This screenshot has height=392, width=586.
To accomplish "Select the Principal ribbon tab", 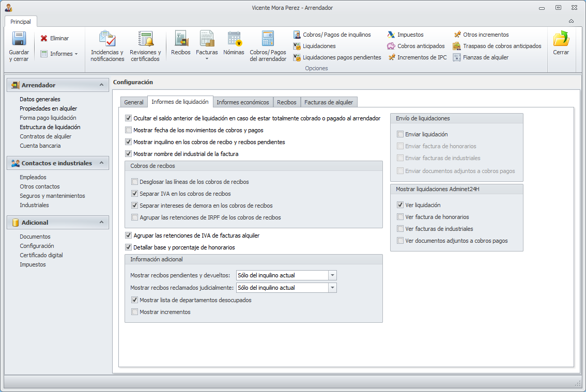I will pyautogui.click(x=21, y=22).
